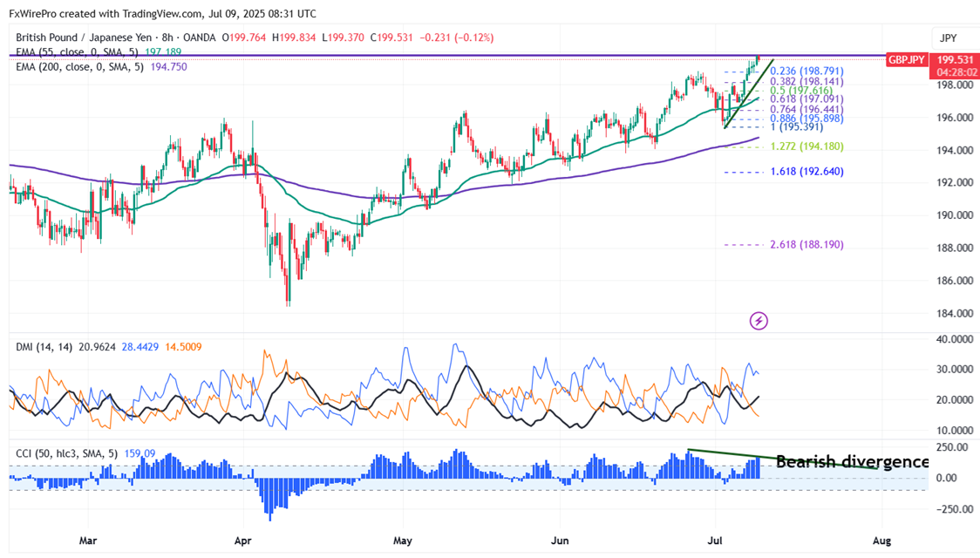Click the Jun label on time axis
This screenshot has width=980, height=558.
(x=560, y=541)
